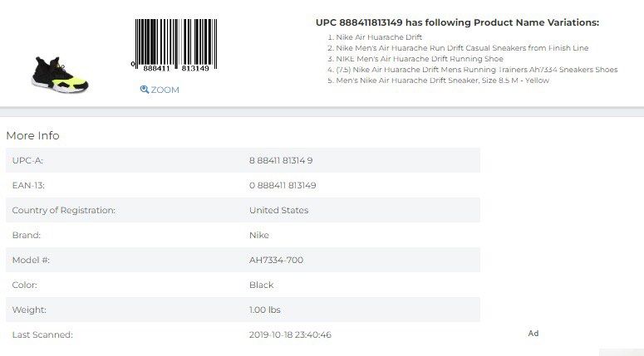Click the ZOOM magnifier icon
Screen dimensions: 644x356
144,90
